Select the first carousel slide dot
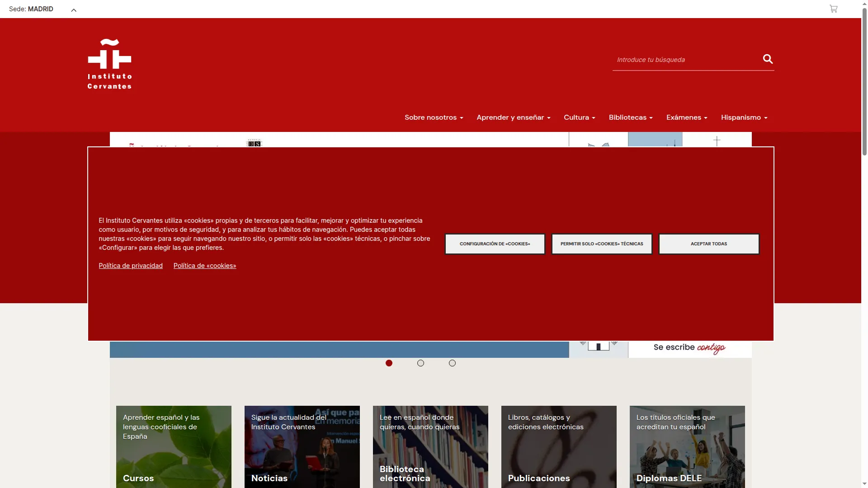868x488 pixels. 389,363
